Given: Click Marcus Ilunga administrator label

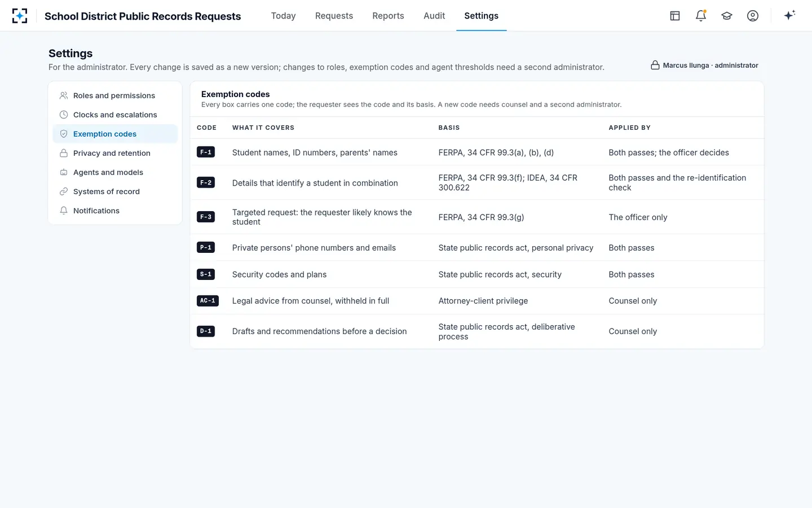Looking at the screenshot, I should point(710,65).
